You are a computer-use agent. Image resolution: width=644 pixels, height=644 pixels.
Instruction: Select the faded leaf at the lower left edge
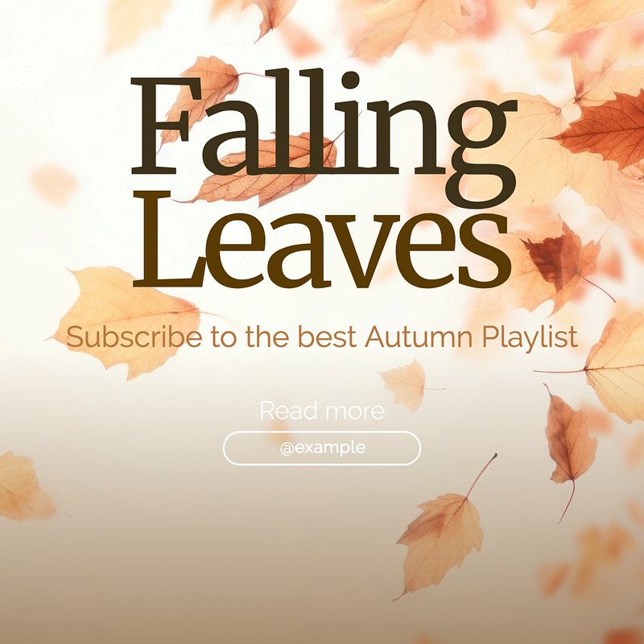23,487
